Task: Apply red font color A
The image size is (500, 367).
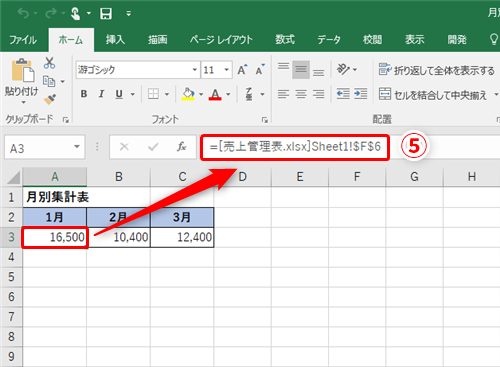Action: [x=215, y=94]
